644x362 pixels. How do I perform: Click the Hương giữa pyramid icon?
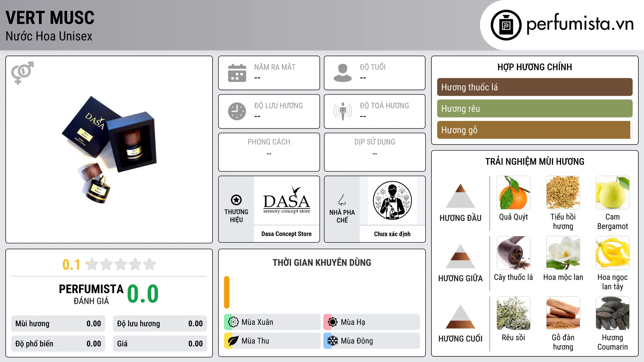tap(460, 256)
